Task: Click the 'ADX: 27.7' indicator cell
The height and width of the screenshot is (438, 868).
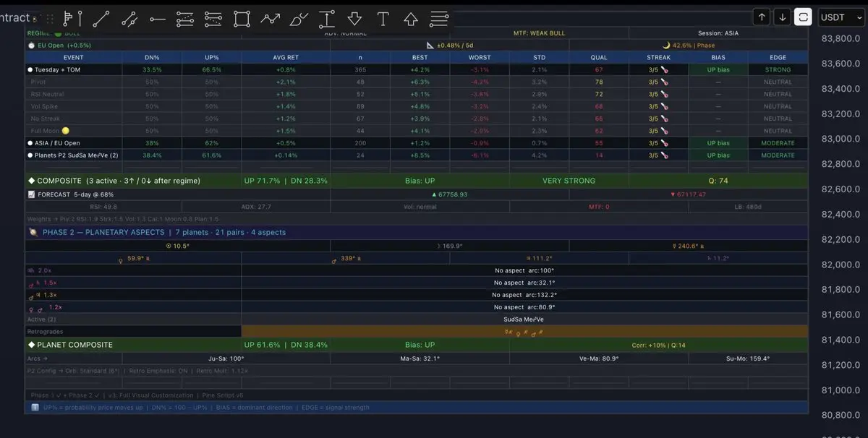Action: click(x=256, y=207)
